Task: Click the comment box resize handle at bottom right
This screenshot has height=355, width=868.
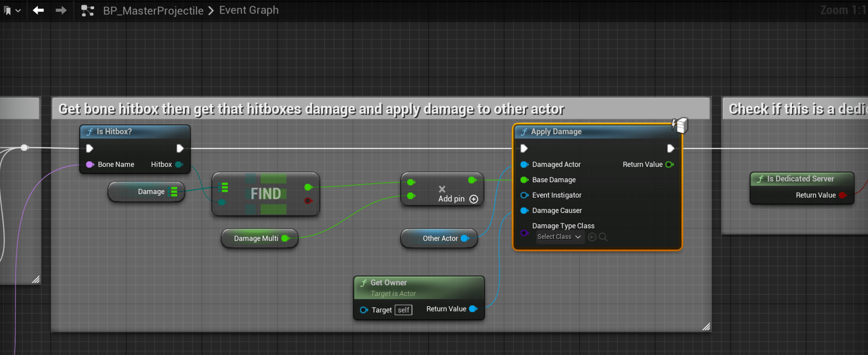Action: (706, 327)
